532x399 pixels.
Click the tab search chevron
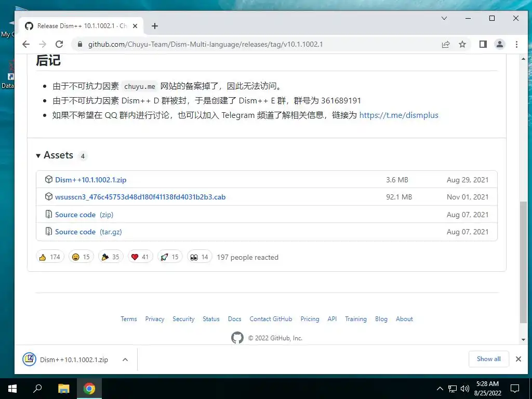pos(444,18)
